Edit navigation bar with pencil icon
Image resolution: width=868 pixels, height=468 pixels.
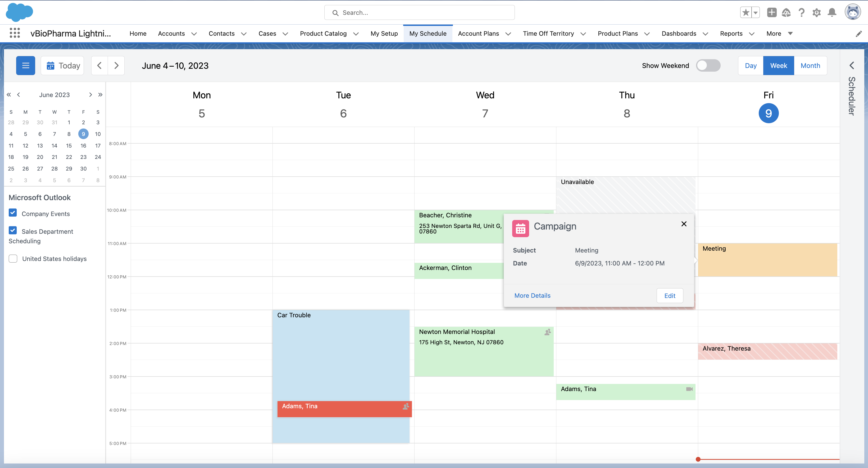tap(858, 34)
